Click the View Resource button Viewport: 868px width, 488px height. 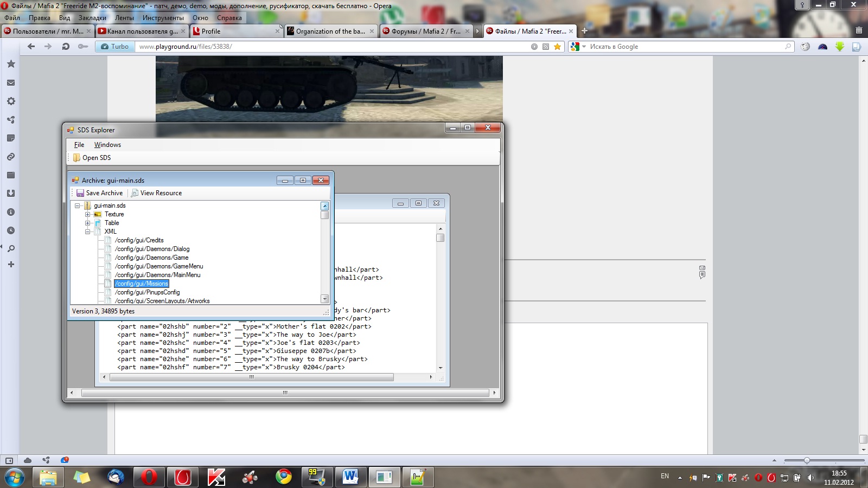point(156,193)
